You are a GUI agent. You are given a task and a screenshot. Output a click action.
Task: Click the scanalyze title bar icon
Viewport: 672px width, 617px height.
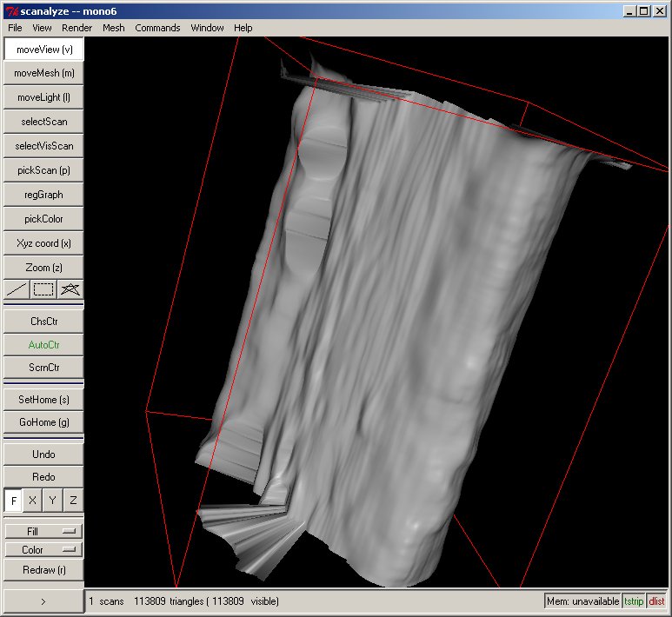click(11, 10)
